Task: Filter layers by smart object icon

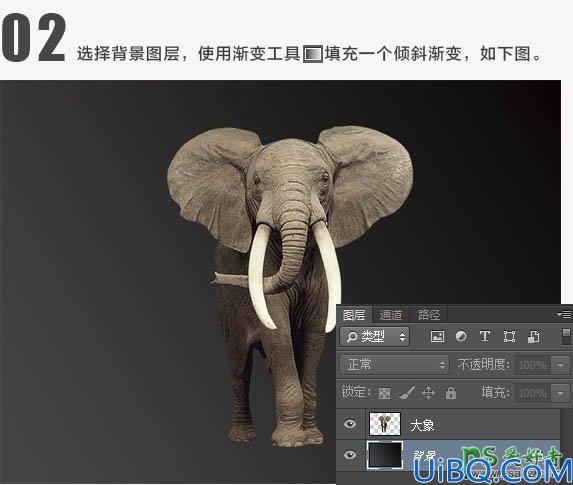Action: tap(534, 336)
